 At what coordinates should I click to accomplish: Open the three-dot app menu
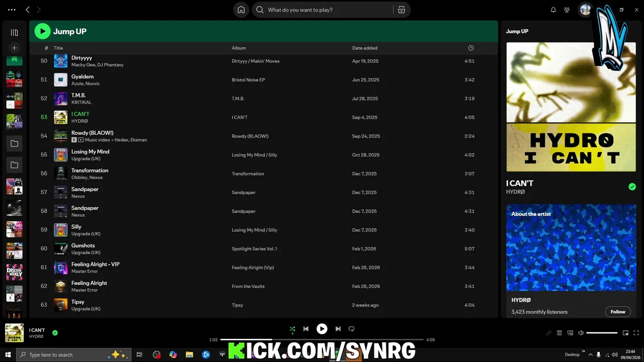12,10
